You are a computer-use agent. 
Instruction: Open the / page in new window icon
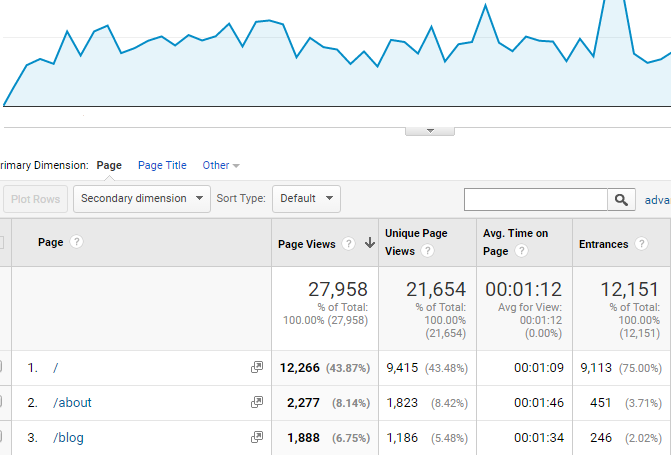click(x=257, y=367)
